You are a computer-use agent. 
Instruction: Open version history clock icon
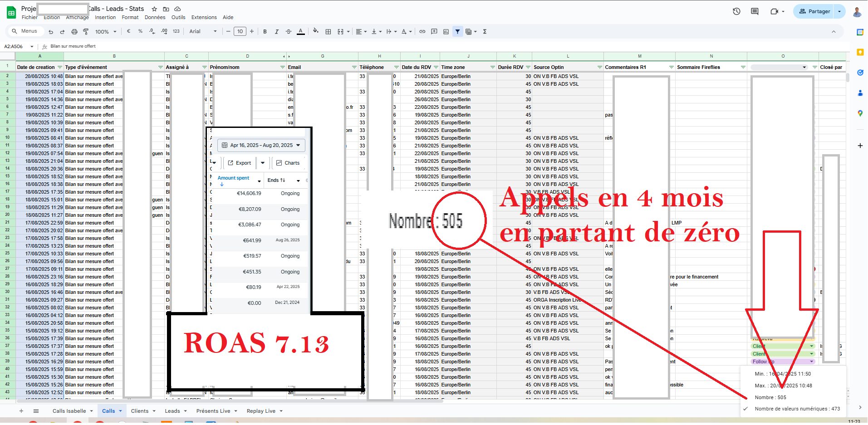pos(736,11)
